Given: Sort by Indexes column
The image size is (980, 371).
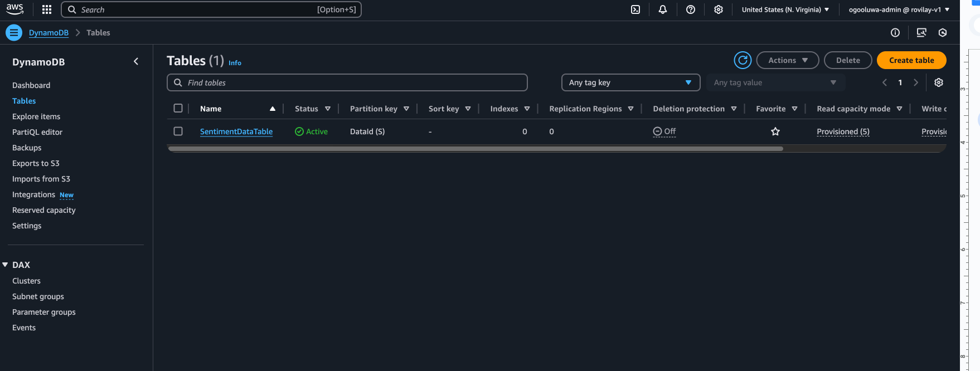Looking at the screenshot, I should 527,109.
